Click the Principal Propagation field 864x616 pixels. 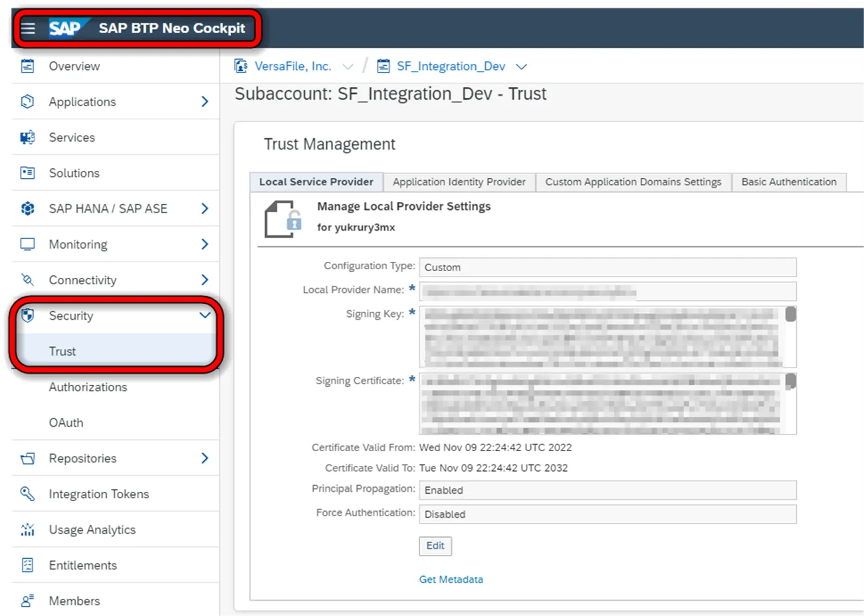click(x=607, y=490)
